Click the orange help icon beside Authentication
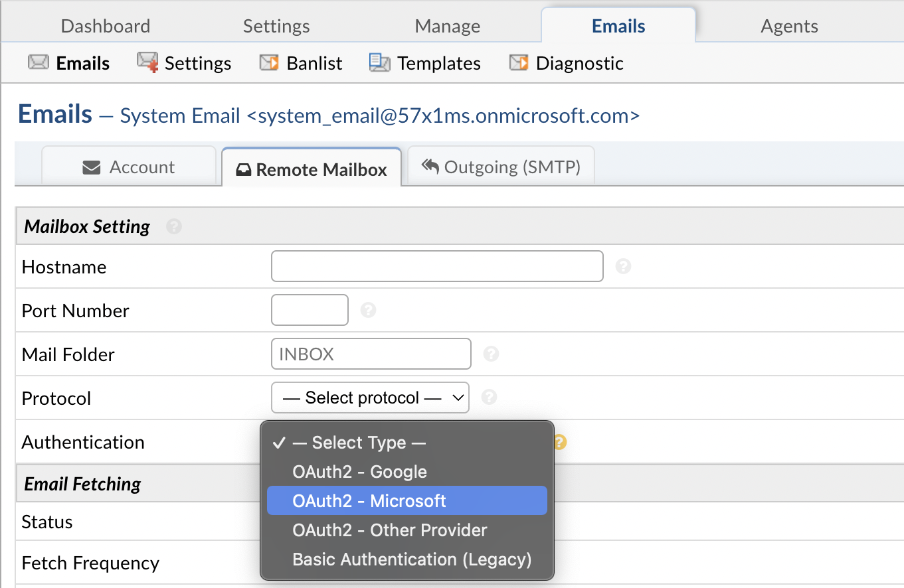Image resolution: width=904 pixels, height=588 pixels. pyautogui.click(x=559, y=442)
